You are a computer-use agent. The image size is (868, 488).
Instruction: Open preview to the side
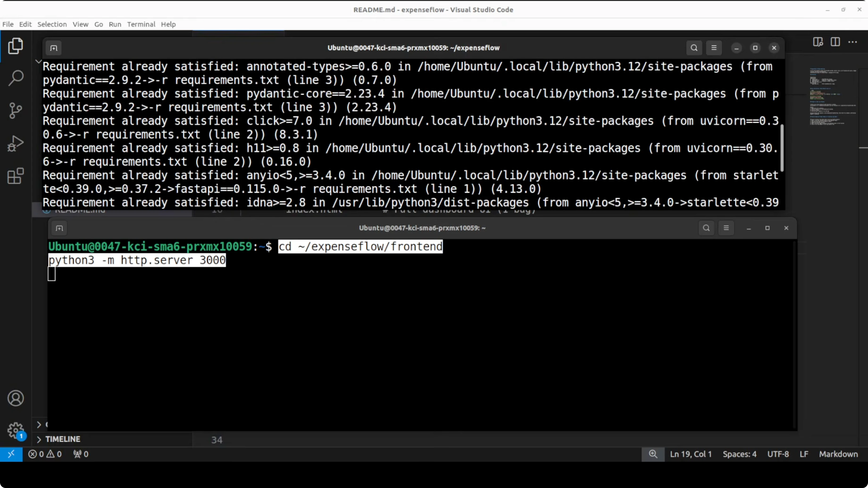coord(818,42)
